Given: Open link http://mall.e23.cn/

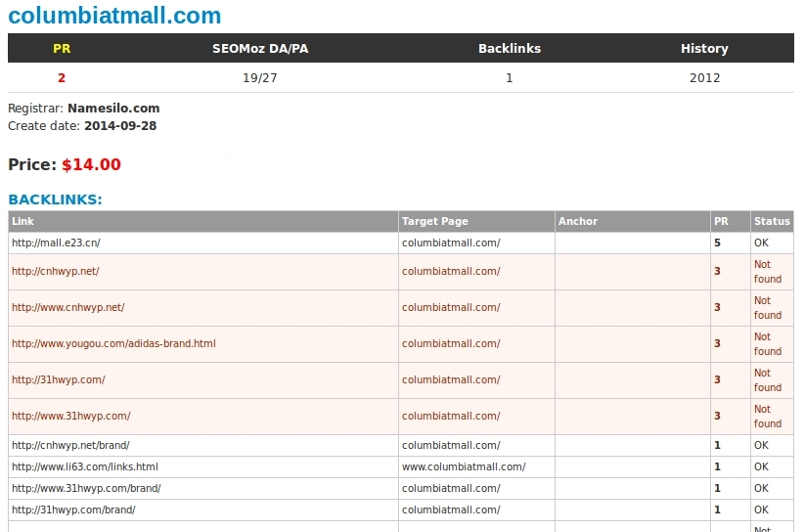Looking at the screenshot, I should [x=56, y=243].
